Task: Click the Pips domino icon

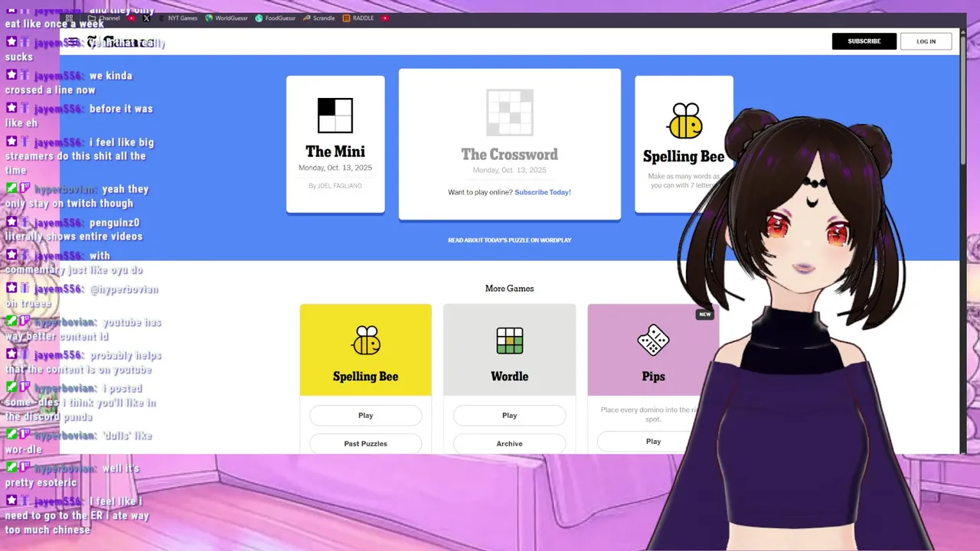Action: pyautogui.click(x=653, y=341)
